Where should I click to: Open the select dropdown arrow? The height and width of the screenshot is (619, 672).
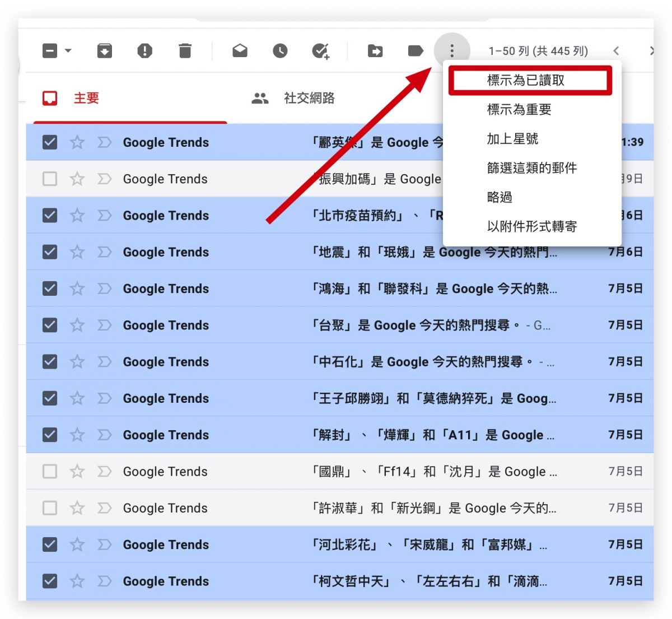click(x=68, y=51)
